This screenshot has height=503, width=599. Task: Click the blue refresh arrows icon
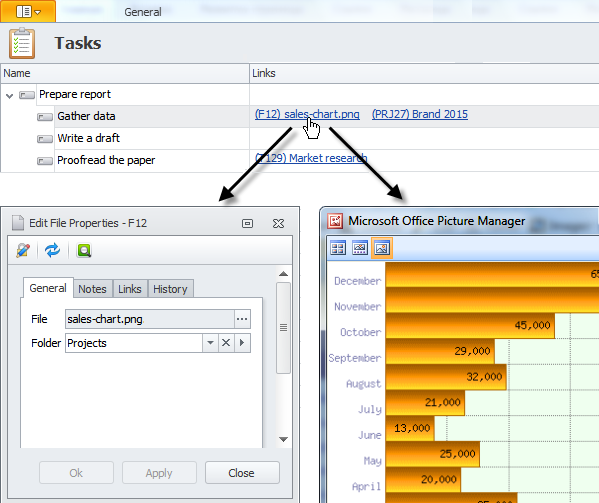click(52, 251)
